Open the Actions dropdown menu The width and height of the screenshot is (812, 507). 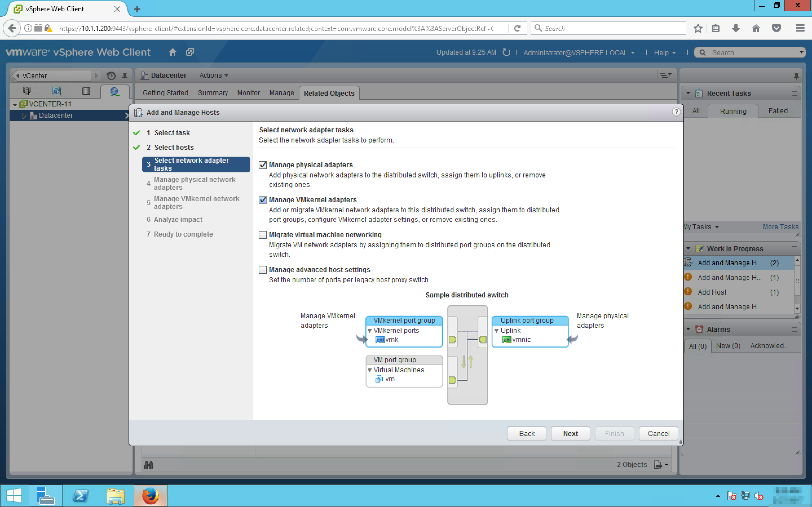[x=213, y=75]
